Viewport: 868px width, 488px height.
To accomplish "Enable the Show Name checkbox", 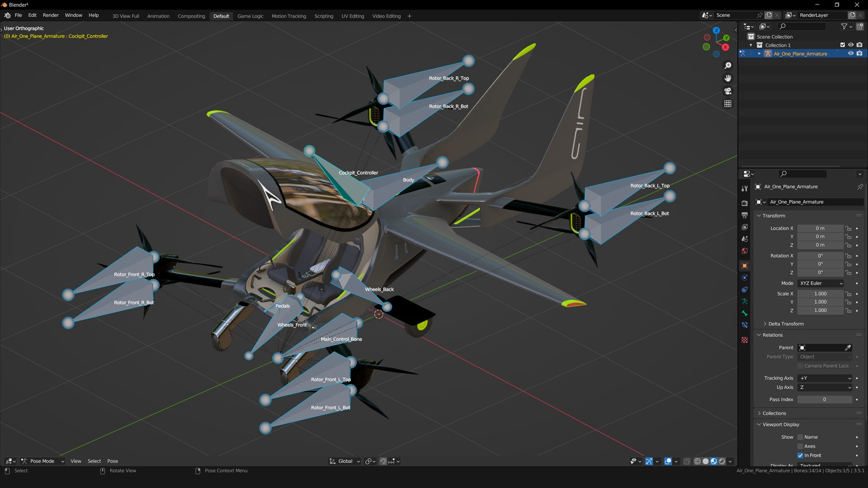I will [x=800, y=437].
